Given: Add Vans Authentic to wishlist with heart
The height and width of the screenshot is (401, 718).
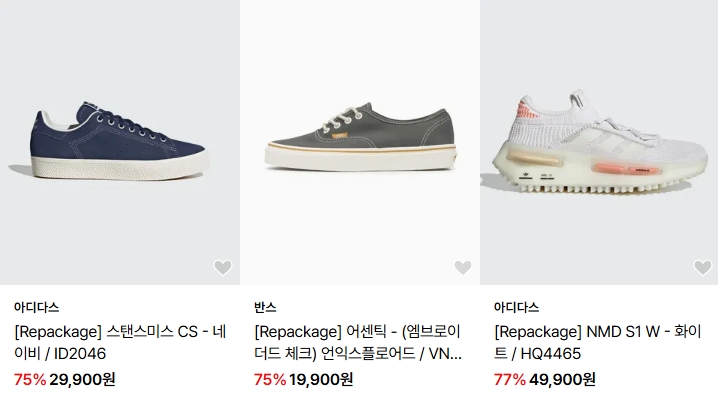Looking at the screenshot, I should point(462,267).
